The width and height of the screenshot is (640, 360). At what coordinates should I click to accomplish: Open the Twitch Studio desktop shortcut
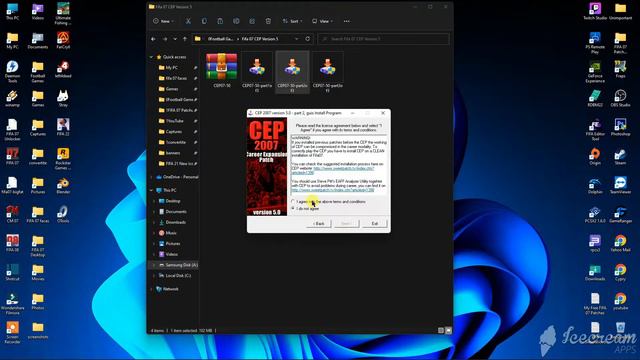tap(595, 11)
